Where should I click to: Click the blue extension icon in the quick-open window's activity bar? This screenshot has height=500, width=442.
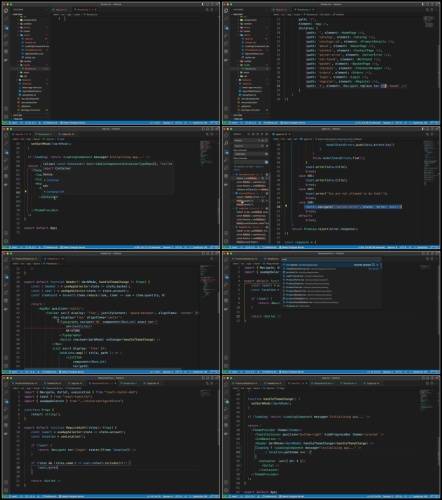[x=227, y=277]
